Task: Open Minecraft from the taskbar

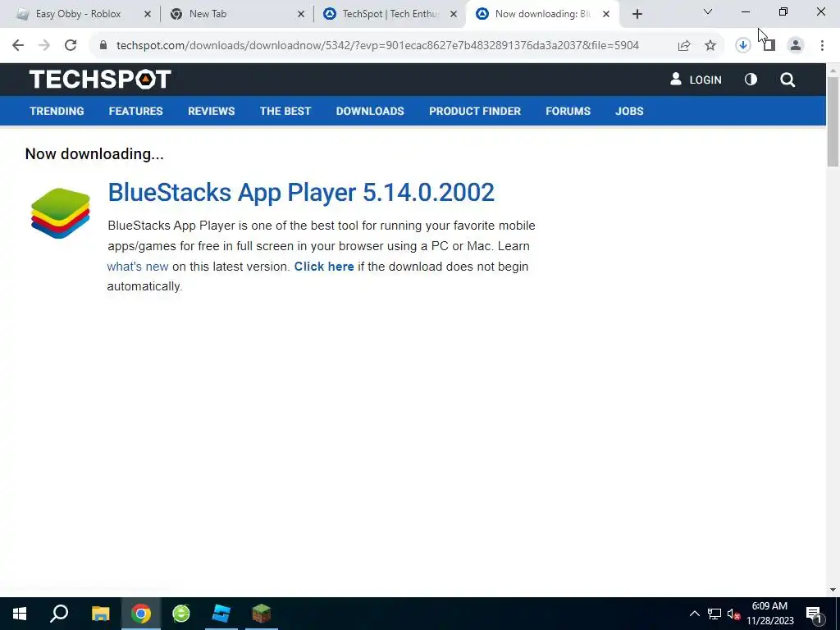Action: (x=262, y=614)
